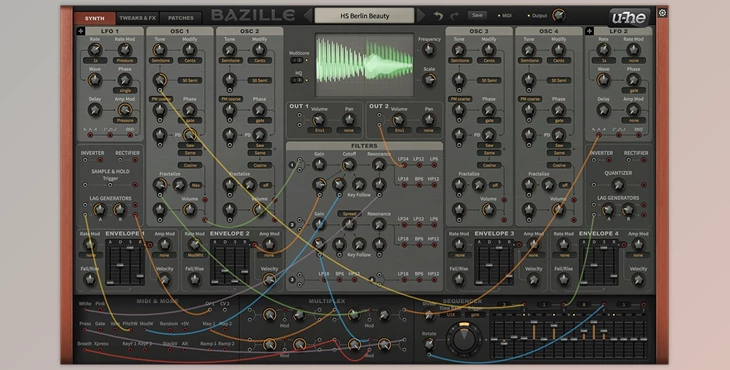Click the Filter 1 Resonance knob
This screenshot has height=370, width=730.
[379, 164]
